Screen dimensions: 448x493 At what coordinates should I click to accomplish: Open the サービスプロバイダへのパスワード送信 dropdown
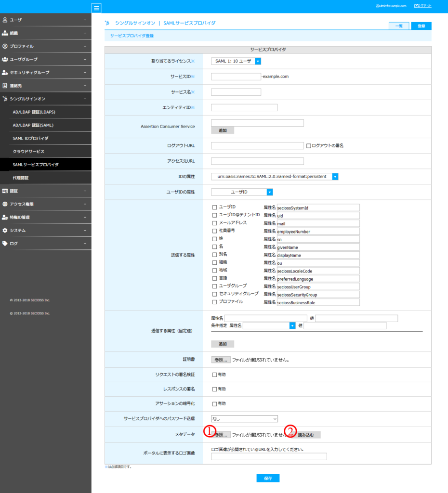pyautogui.click(x=244, y=418)
